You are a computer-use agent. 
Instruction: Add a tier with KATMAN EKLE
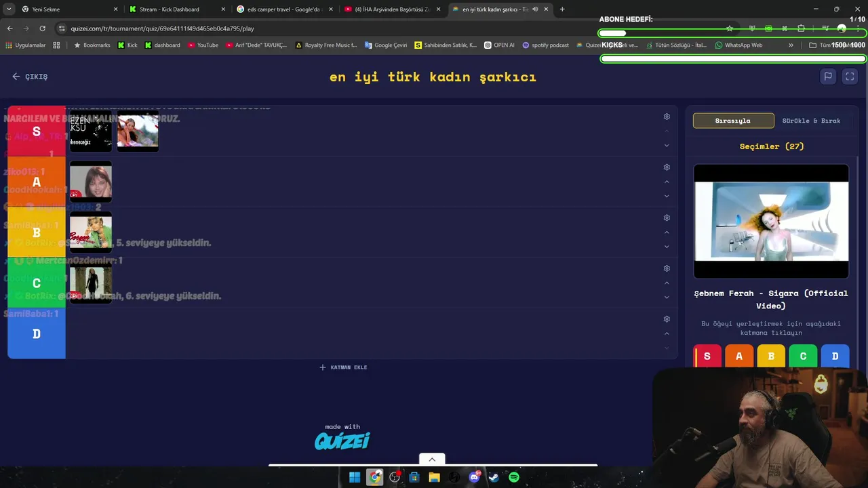click(x=343, y=367)
